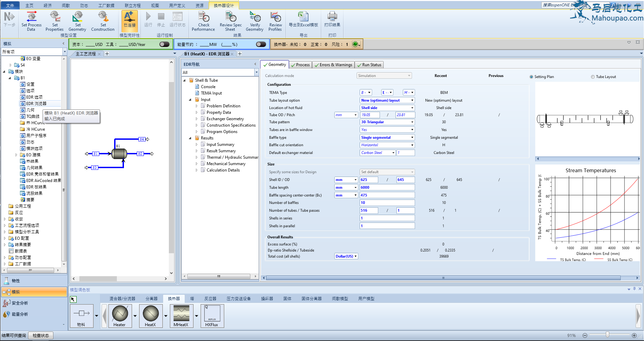The width and height of the screenshot is (644, 341).
Task: Switch to the Run Status tab
Action: (369, 65)
